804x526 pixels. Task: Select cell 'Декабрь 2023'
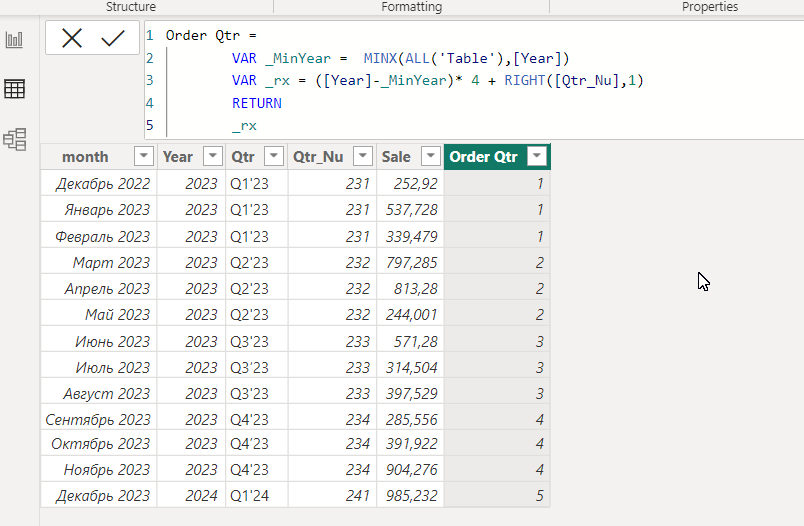(99, 496)
